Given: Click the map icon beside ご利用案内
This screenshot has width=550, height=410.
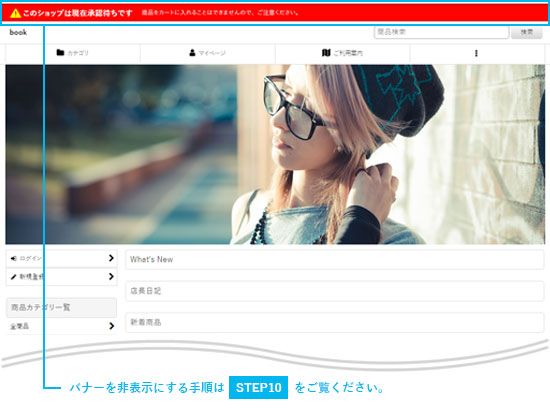Looking at the screenshot, I should [x=326, y=53].
